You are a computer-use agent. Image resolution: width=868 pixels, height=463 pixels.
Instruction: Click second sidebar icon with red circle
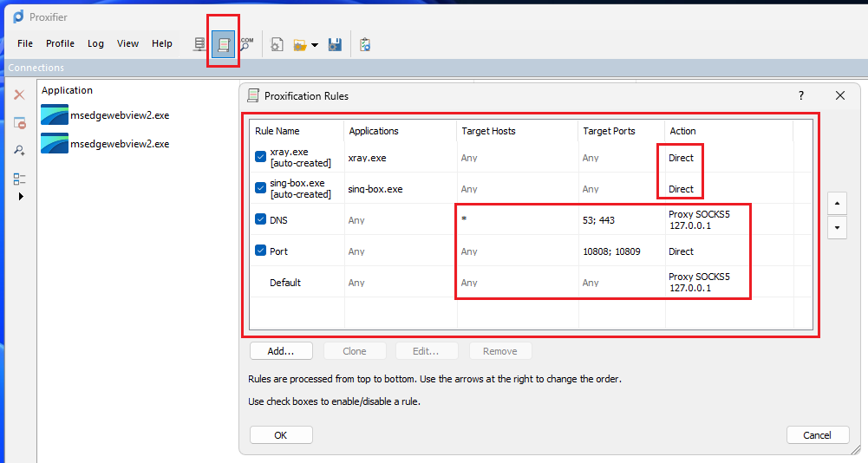coord(19,122)
